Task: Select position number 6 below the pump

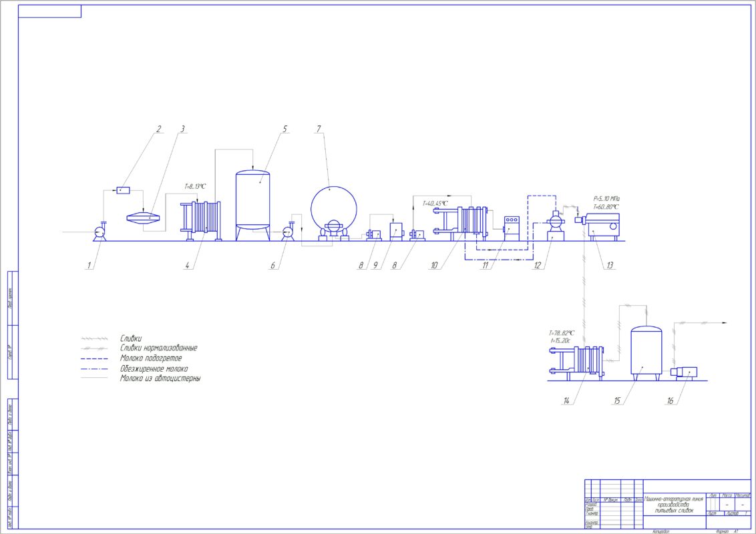Action: (x=273, y=265)
